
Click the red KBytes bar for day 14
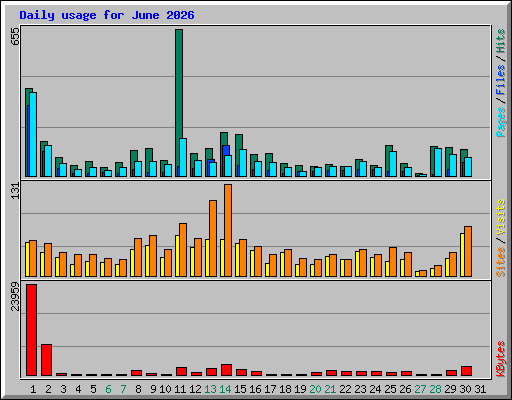[x=226, y=370]
